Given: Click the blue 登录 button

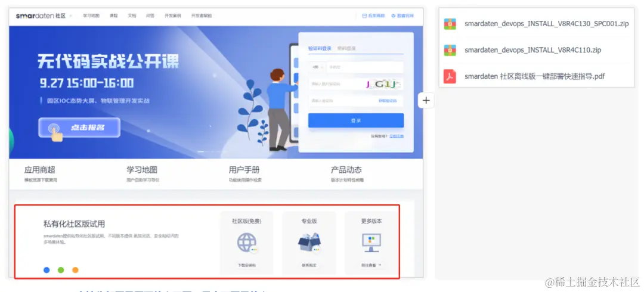Looking at the screenshot, I should tap(355, 120).
